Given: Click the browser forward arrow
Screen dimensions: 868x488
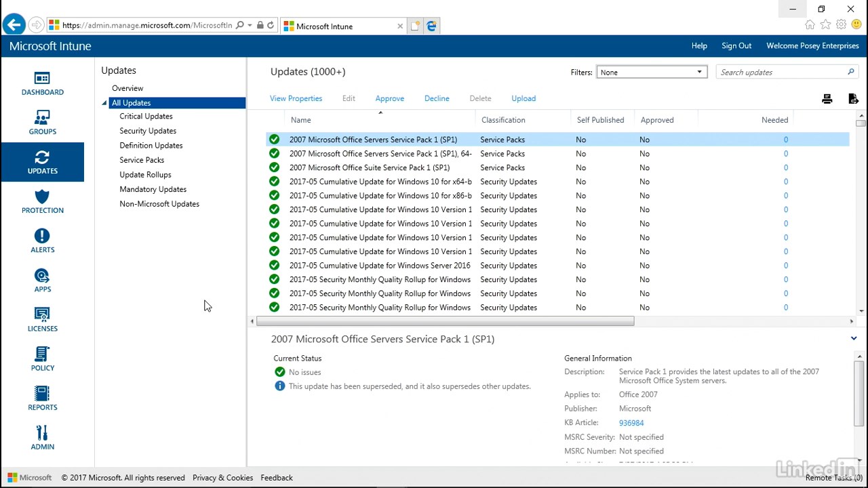Looking at the screenshot, I should pos(37,25).
